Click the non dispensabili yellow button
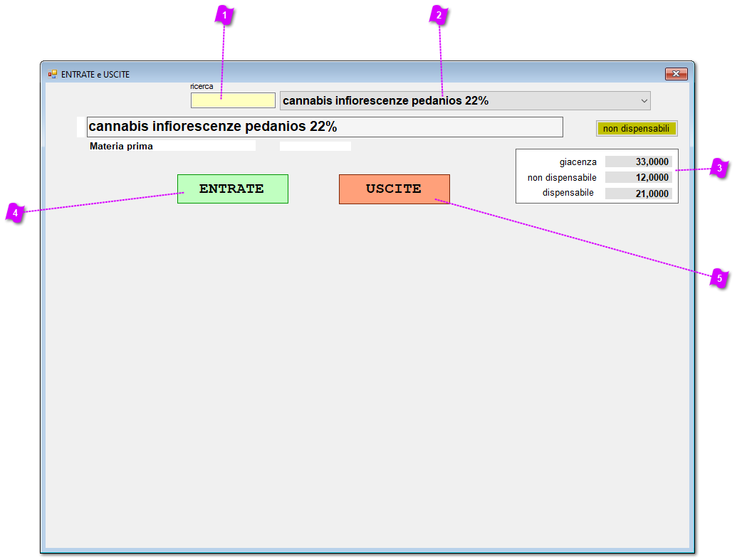 [637, 128]
